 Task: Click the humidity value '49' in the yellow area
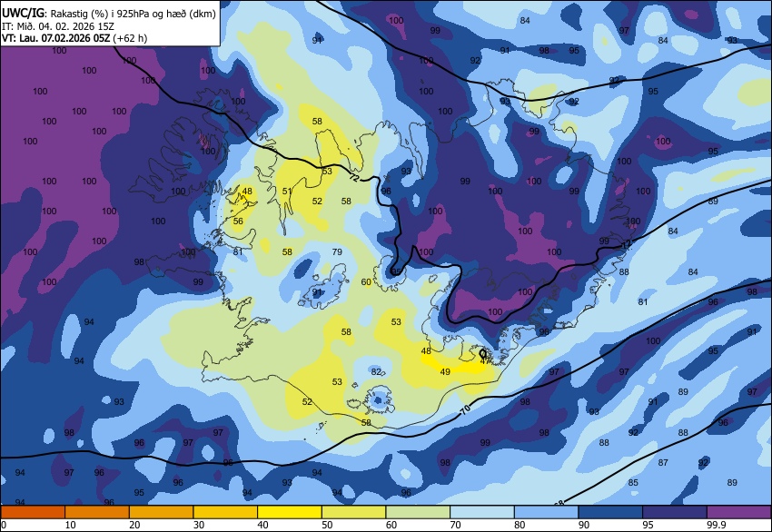[445, 371]
